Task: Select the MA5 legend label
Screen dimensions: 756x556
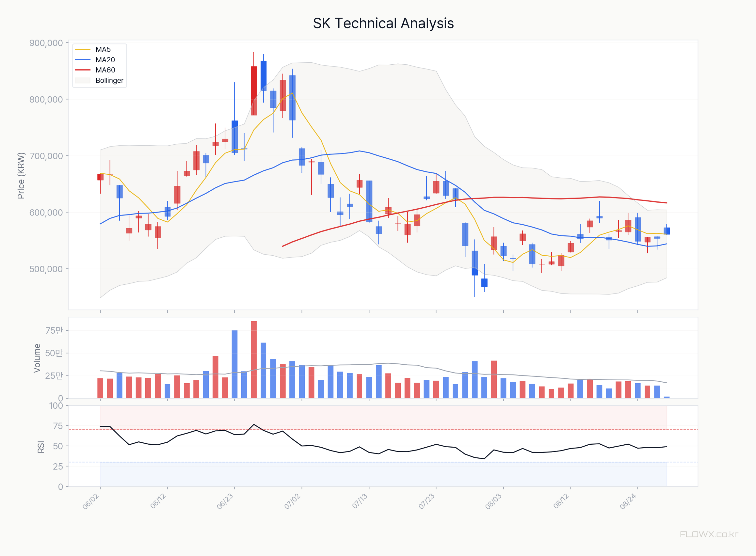Action: [103, 50]
